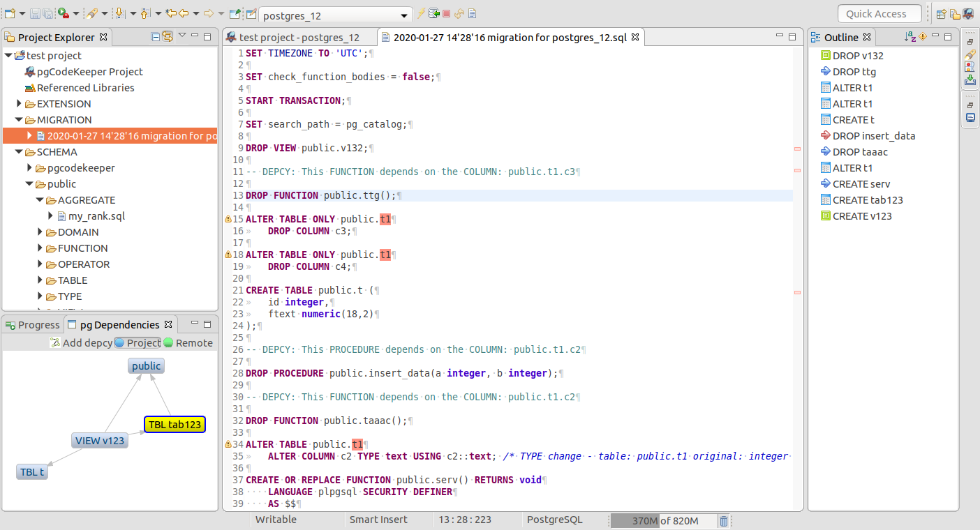
Task: Open the Quick Access search field
Action: coord(879,13)
